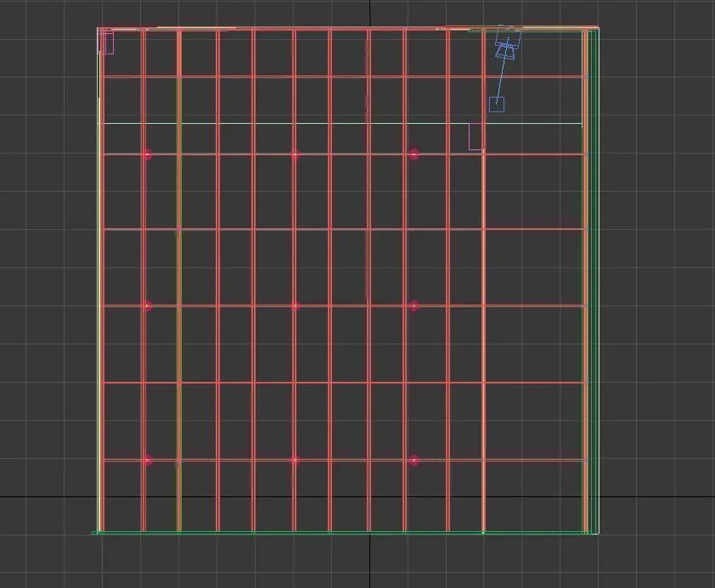Screen dimensions: 715x588
Task: Select the middle-row left light marker
Action: click(x=147, y=306)
